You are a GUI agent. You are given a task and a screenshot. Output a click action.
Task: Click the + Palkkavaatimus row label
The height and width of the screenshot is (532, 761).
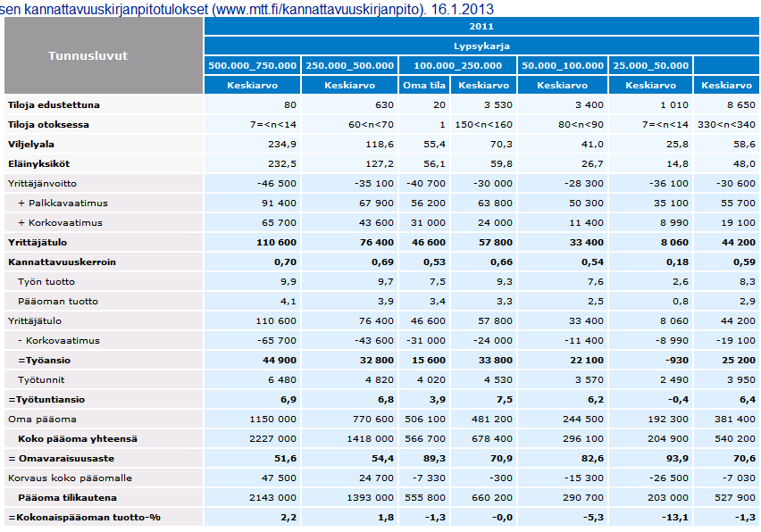[x=63, y=204]
